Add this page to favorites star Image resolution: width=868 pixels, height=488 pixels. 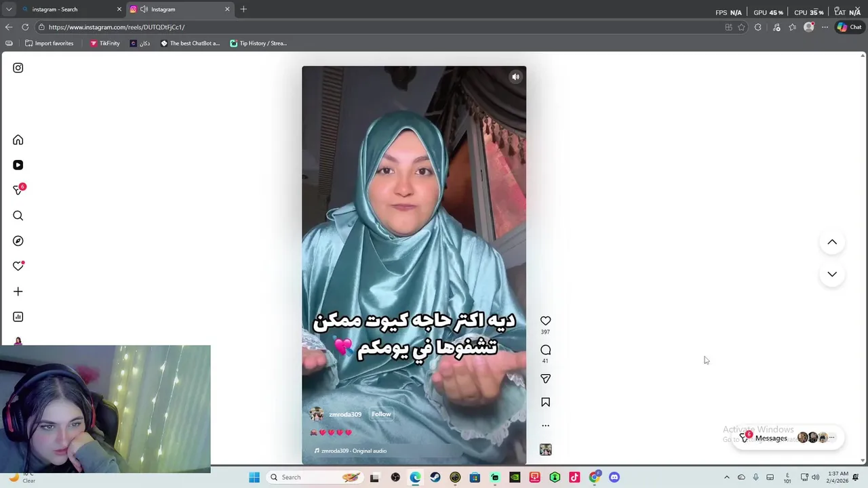click(741, 27)
